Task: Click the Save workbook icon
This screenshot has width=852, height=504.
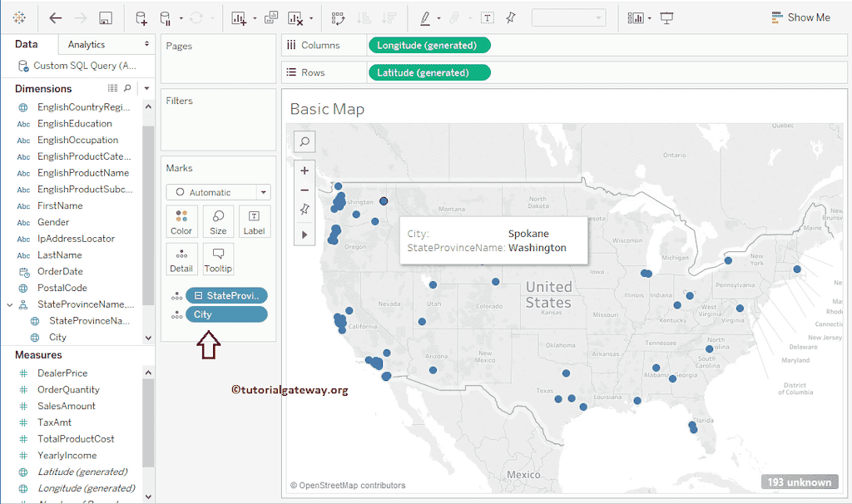Action: click(106, 17)
